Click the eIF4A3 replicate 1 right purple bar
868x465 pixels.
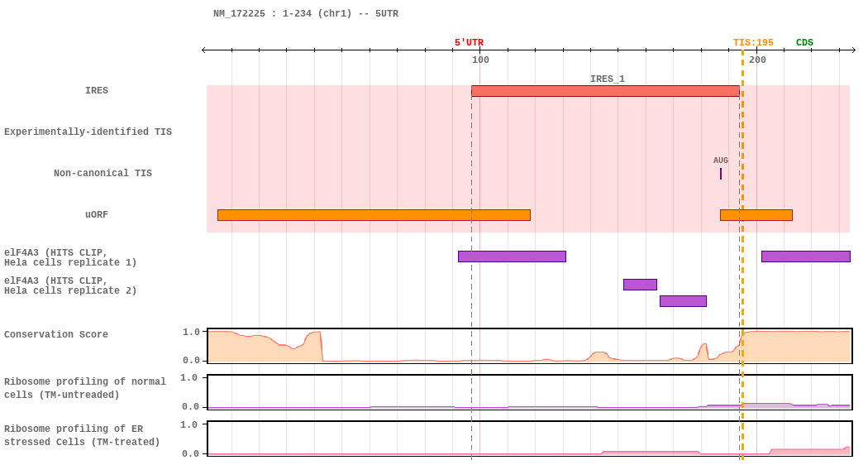coord(805,256)
